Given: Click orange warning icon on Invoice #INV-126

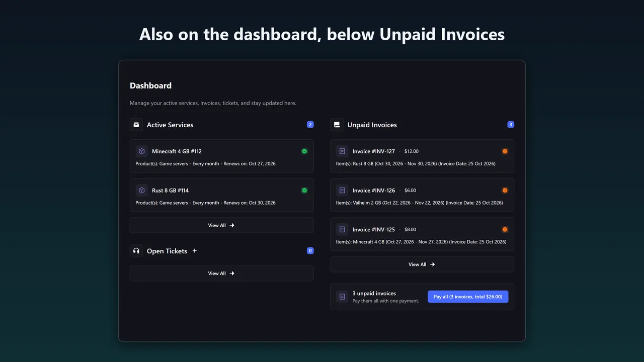Looking at the screenshot, I should [x=505, y=191].
